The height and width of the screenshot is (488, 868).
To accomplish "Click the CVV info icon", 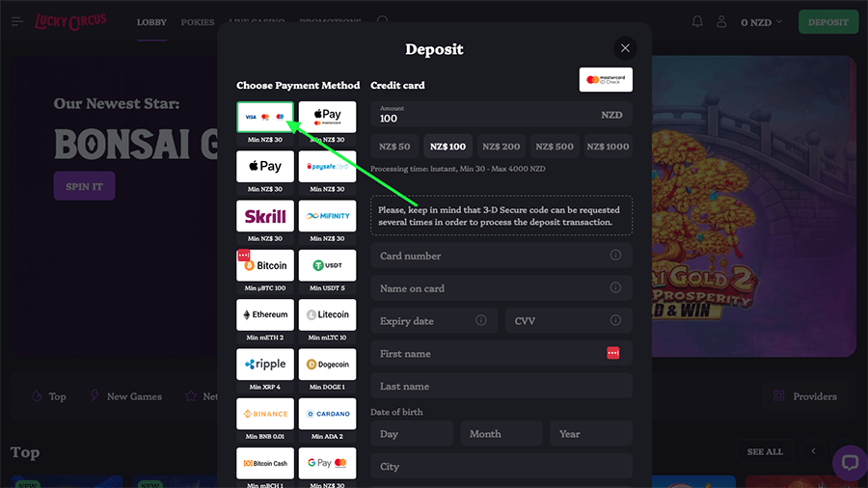I will (615, 320).
